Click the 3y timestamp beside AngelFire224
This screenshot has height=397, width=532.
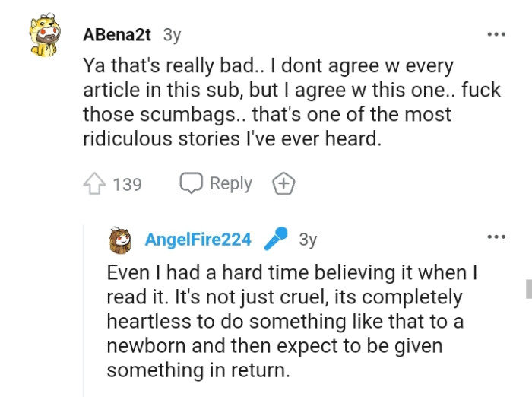(308, 240)
